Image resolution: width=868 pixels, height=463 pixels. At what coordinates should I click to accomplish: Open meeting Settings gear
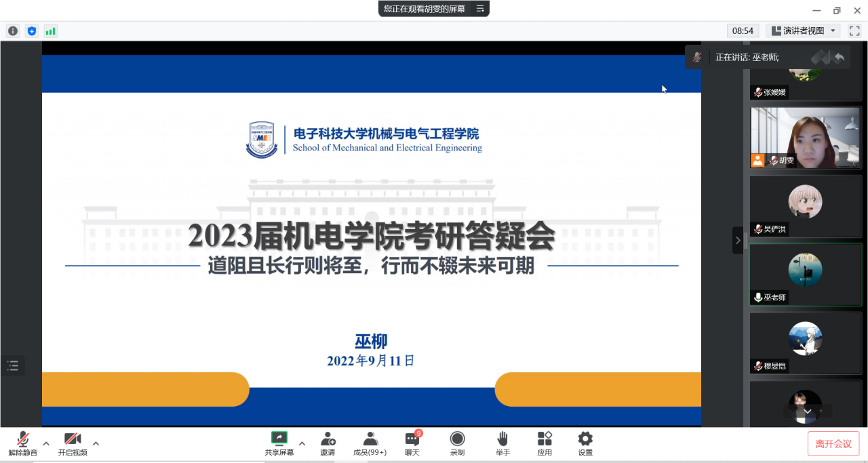tap(585, 443)
